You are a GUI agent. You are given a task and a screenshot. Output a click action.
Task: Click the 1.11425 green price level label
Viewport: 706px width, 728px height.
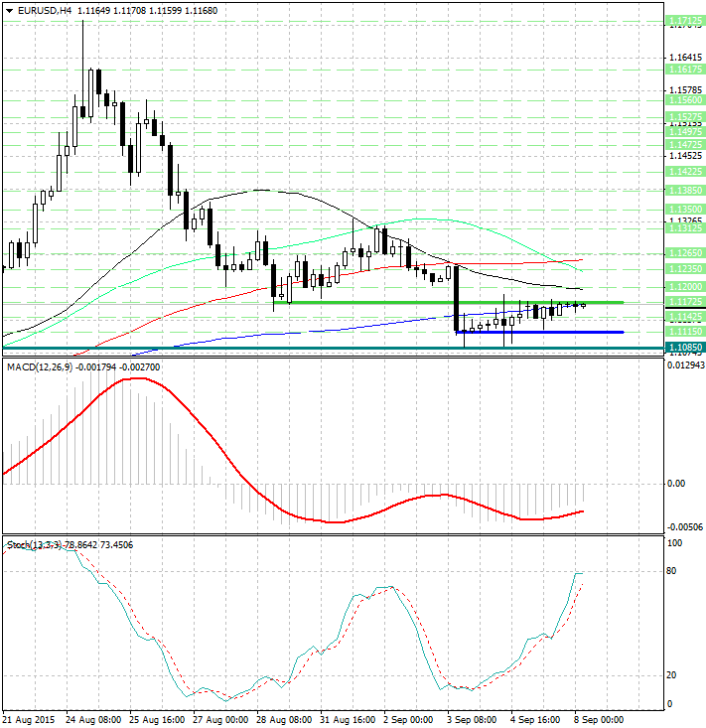coord(685,317)
